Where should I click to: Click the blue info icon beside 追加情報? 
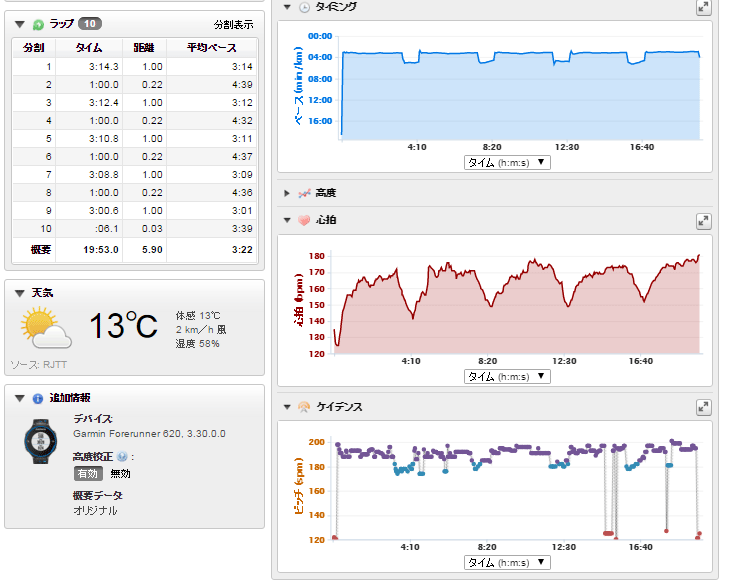click(x=38, y=399)
